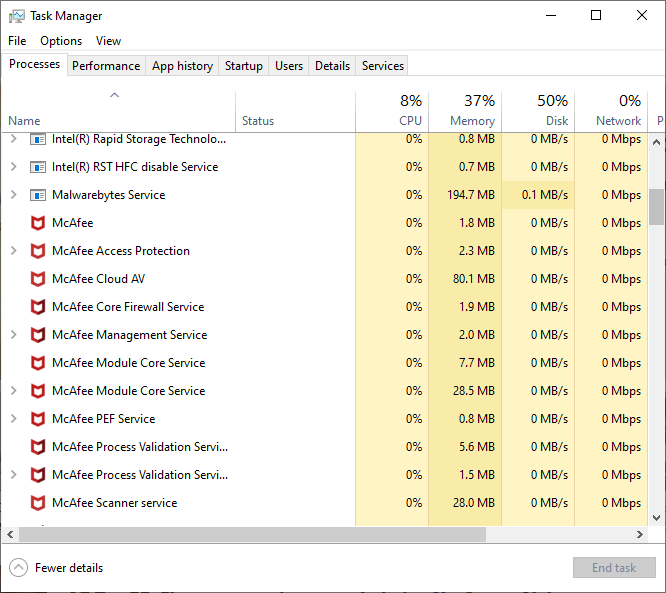This screenshot has height=593, width=666.
Task: Click the horizontal scrollbar left arrow
Action: (x=10, y=534)
